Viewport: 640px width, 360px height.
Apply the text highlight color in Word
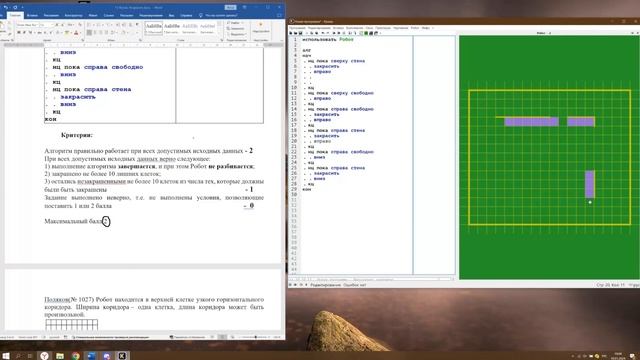tap(67, 33)
